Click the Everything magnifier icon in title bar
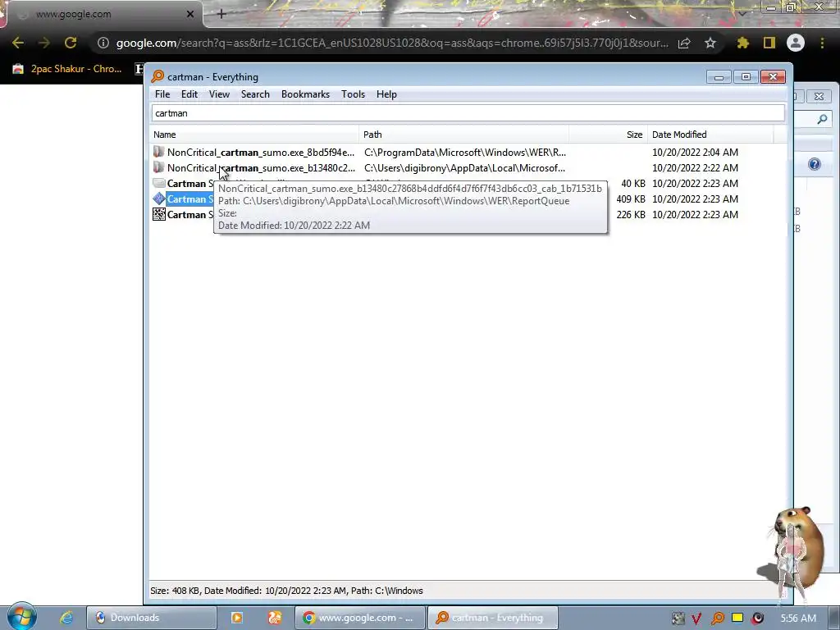Image resolution: width=840 pixels, height=630 pixels. click(x=157, y=76)
